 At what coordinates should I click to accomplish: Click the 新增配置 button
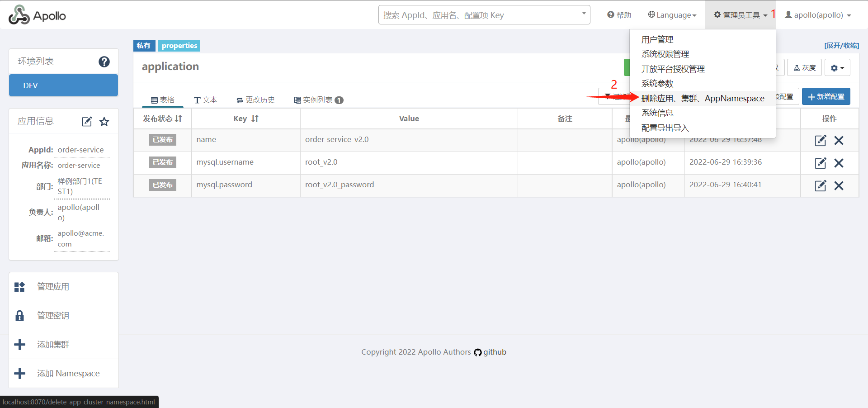click(826, 96)
